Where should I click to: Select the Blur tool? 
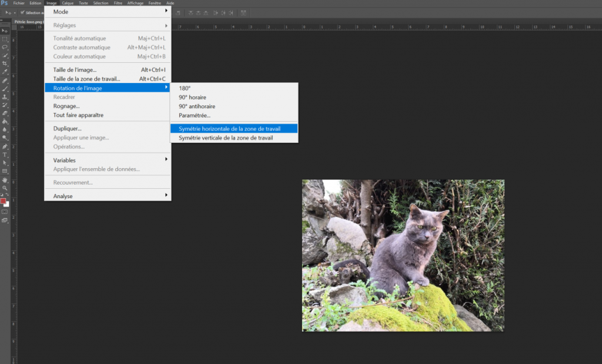coord(5,129)
